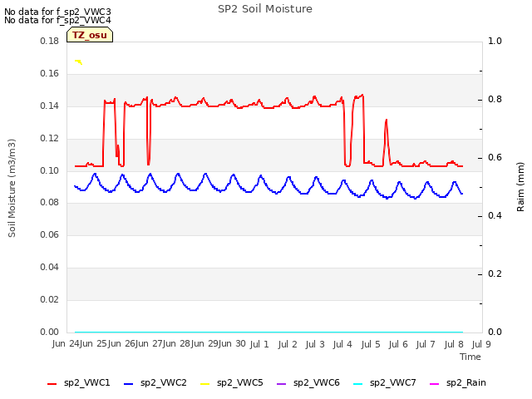The width and height of the screenshot is (532, 399).
Task: Click the Jun 30 x-axis tick label
Action: (x=233, y=343)
